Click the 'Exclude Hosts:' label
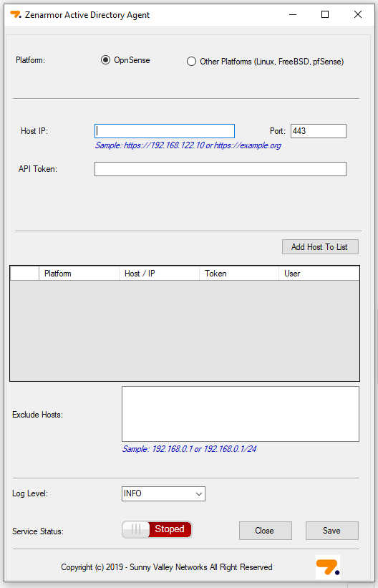The height and width of the screenshot is (588, 378). click(37, 415)
